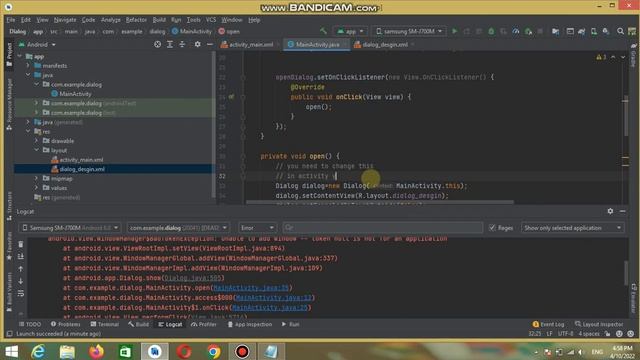Open Project panel settings gear
640x360 pixels.
tap(198, 44)
